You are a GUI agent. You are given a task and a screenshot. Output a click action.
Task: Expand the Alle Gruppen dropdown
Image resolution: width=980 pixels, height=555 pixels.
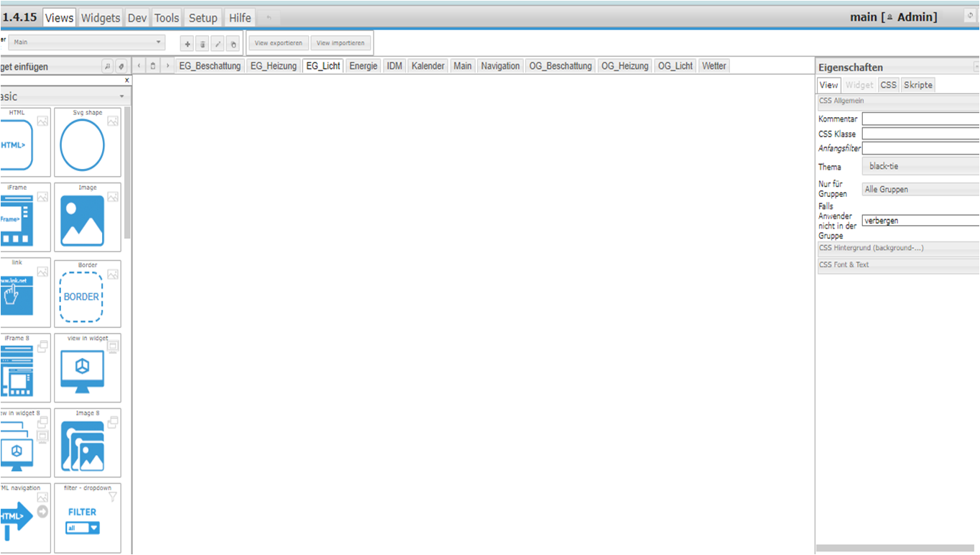tap(920, 189)
